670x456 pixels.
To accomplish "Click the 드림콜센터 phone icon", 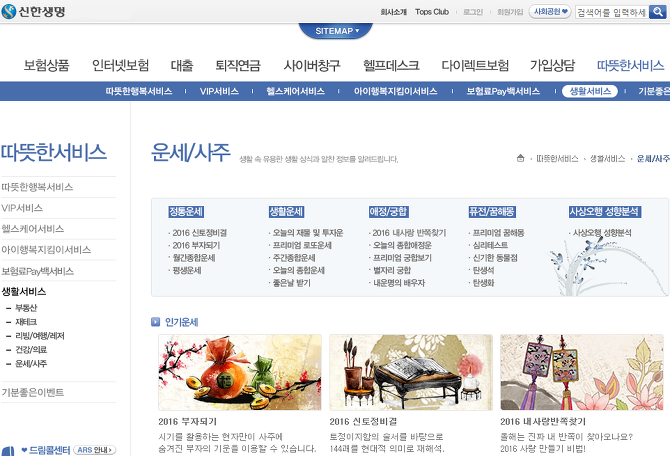I will [8, 450].
